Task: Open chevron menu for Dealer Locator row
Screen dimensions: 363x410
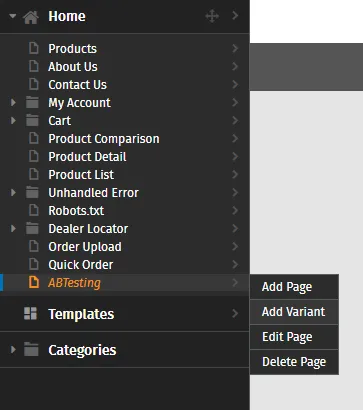Action: tap(235, 228)
